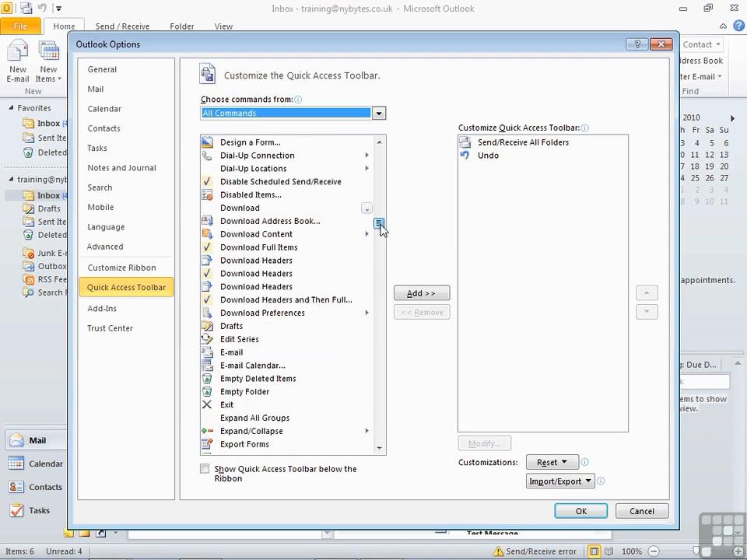The width and height of the screenshot is (747, 560).
Task: Click New Items ribbon icon in Outlook
Action: [x=48, y=51]
